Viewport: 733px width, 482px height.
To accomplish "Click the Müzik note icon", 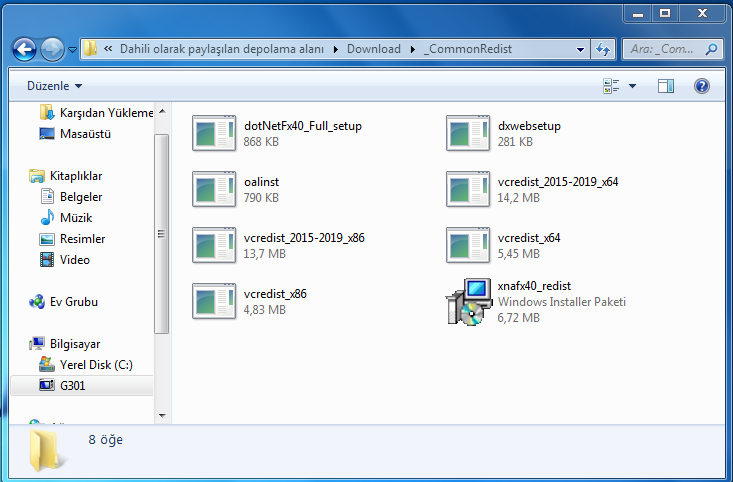I will click(47, 217).
